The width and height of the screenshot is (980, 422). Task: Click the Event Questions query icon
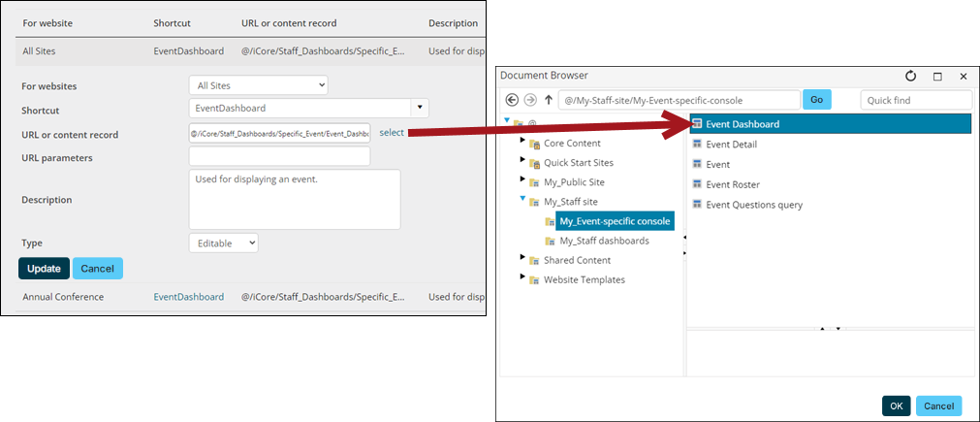[x=698, y=205]
